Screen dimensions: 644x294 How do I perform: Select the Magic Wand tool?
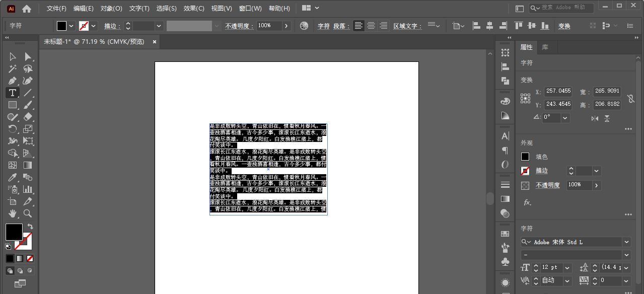[13, 69]
